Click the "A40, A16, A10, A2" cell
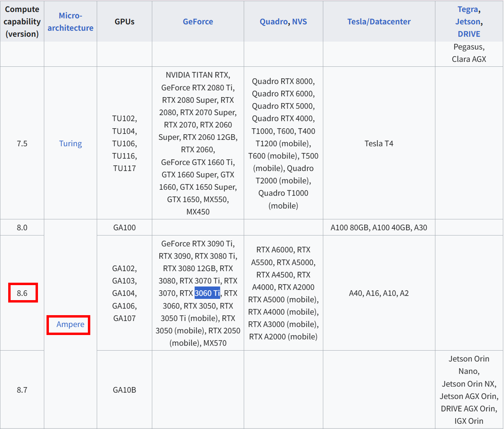The image size is (504, 429). coord(379,293)
